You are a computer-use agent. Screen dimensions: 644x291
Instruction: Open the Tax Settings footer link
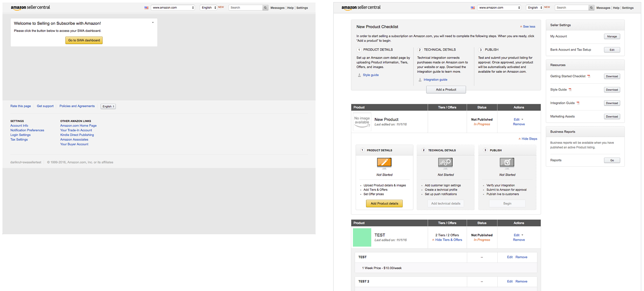(19, 140)
